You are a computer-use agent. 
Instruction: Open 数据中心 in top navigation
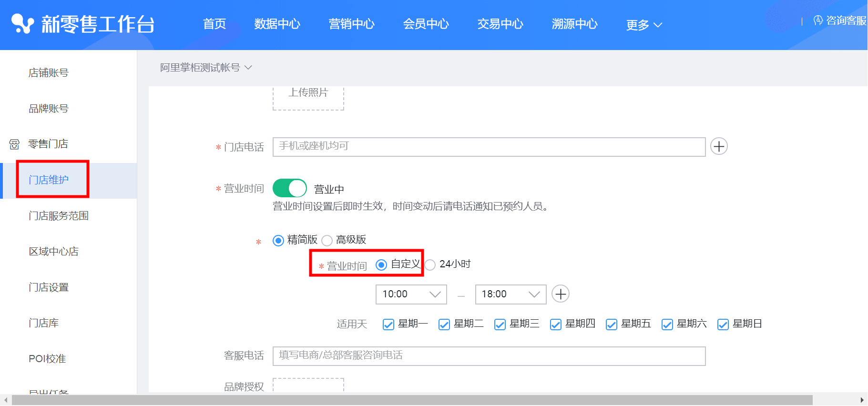(277, 24)
